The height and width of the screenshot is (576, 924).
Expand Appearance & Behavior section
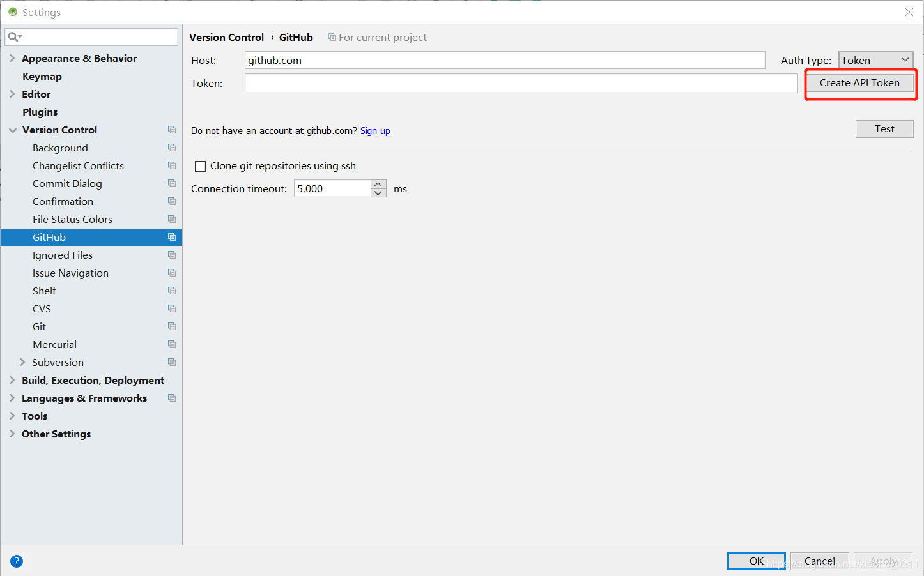point(12,58)
